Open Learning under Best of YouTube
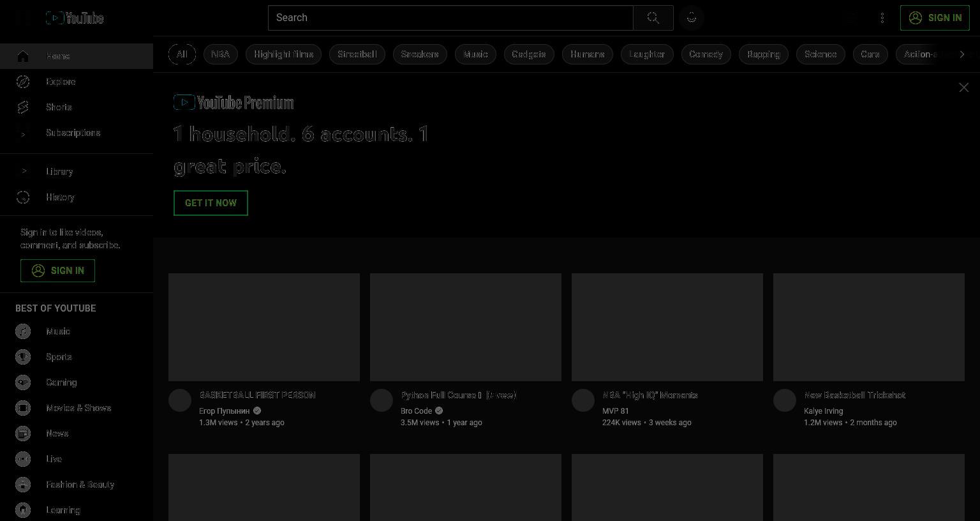980x521 pixels. click(x=77, y=510)
